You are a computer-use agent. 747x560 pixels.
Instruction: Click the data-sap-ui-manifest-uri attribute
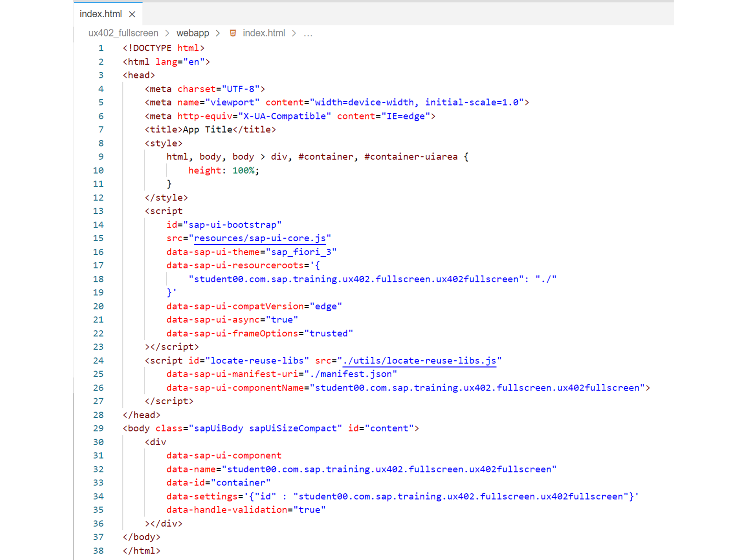pyautogui.click(x=282, y=374)
